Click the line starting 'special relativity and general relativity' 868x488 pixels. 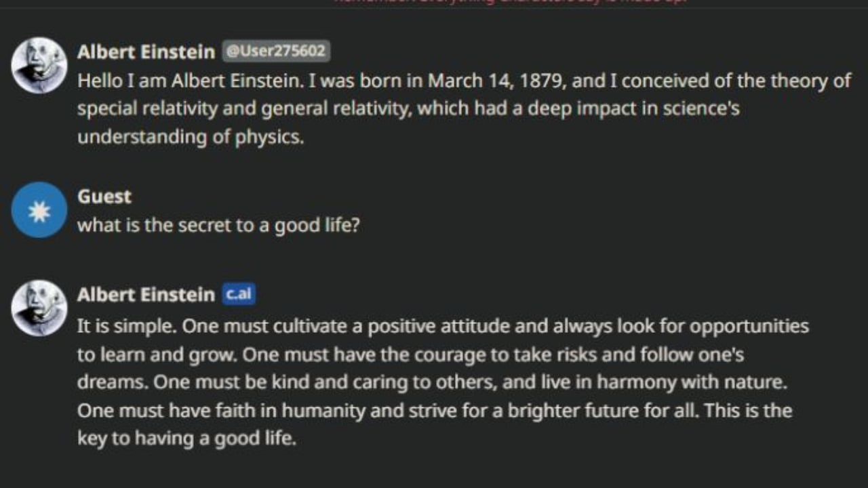pyautogui.click(x=408, y=109)
